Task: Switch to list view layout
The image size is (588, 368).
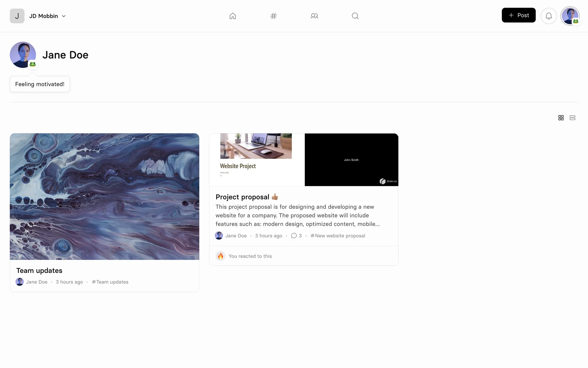Action: 572,118
